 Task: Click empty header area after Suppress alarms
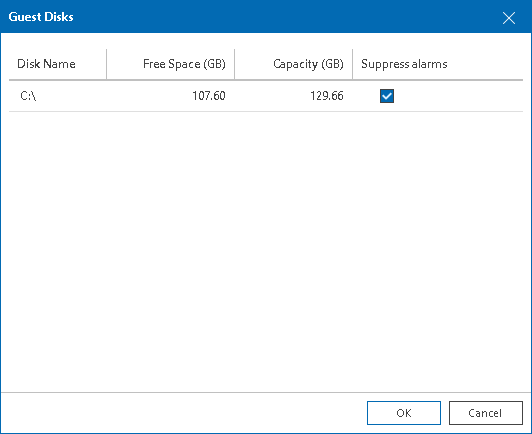click(x=485, y=64)
